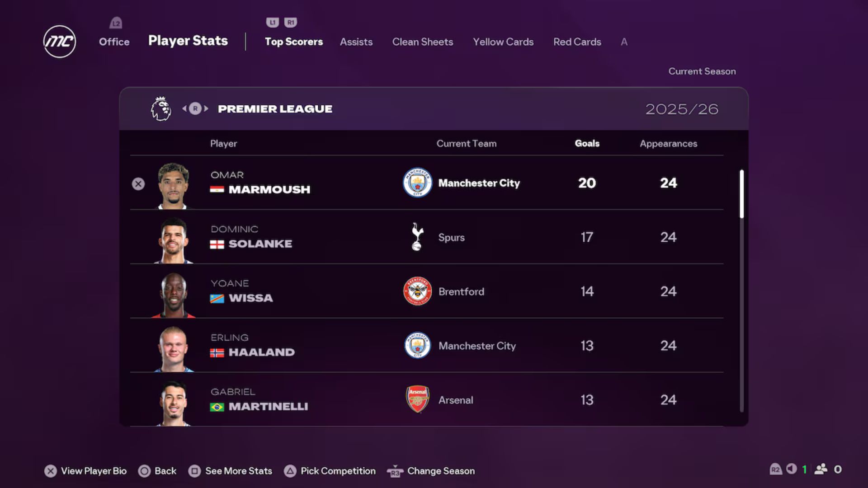Click the MC logo in top left corner
The image size is (868, 488).
pyautogui.click(x=59, y=42)
